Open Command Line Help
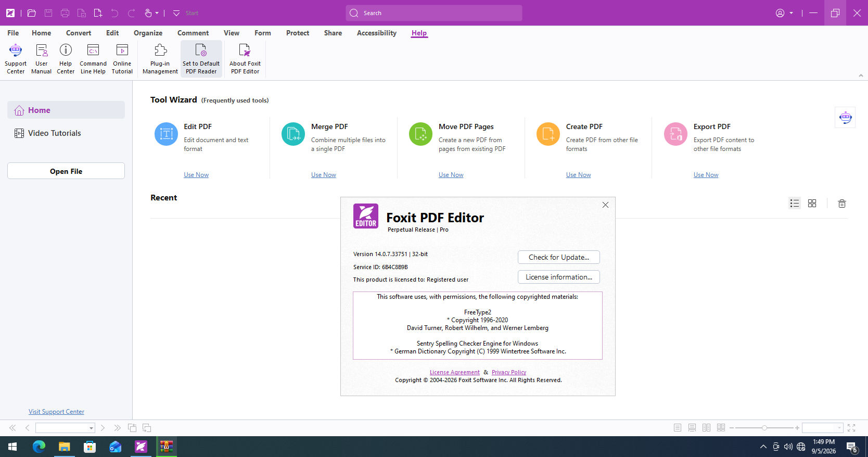This screenshot has width=868, height=457. tap(93, 59)
